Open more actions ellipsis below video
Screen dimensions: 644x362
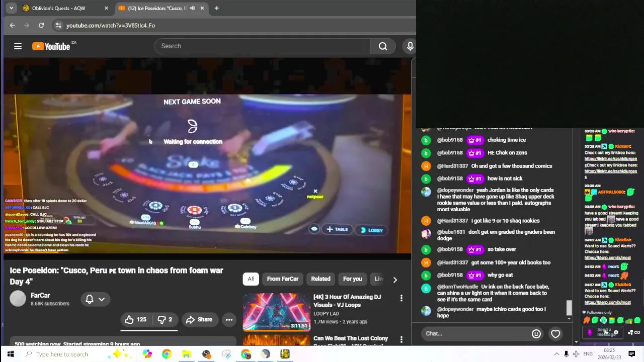(x=229, y=319)
